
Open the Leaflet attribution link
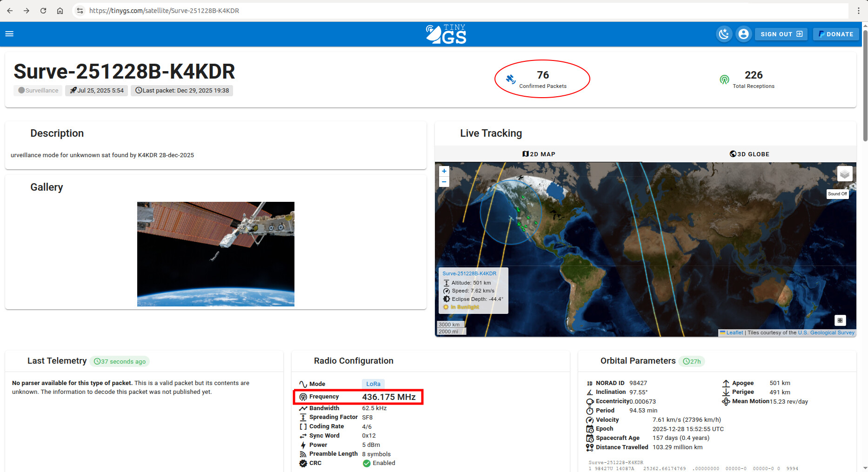coord(734,332)
